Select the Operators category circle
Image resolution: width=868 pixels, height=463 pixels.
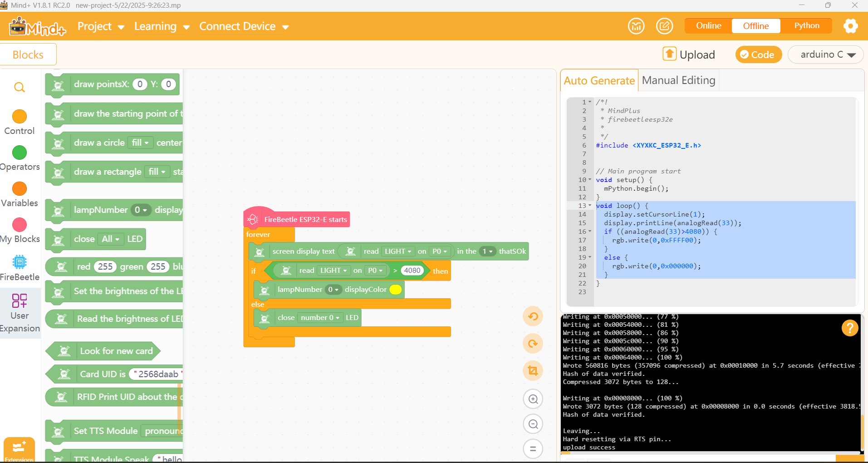click(20, 153)
